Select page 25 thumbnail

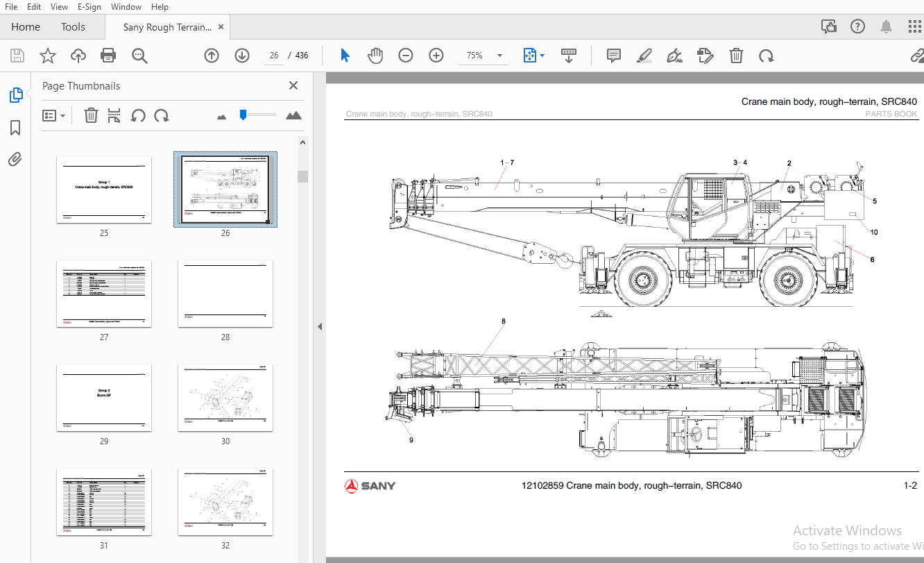click(x=104, y=190)
